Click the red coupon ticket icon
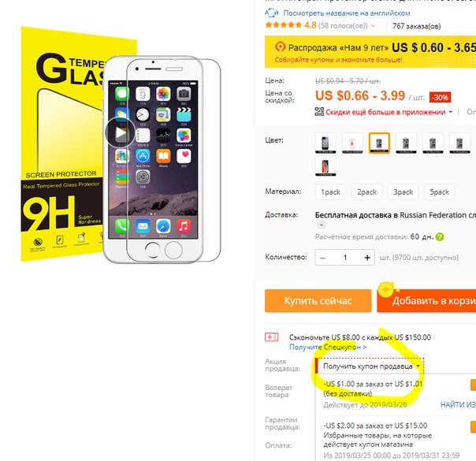Viewport: 476px width, 461px height. 271,337
